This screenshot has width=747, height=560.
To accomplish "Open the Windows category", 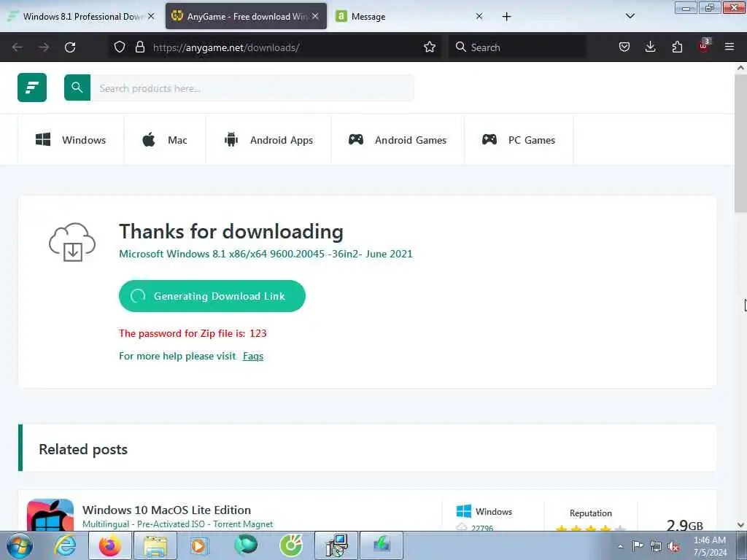I will (x=71, y=140).
